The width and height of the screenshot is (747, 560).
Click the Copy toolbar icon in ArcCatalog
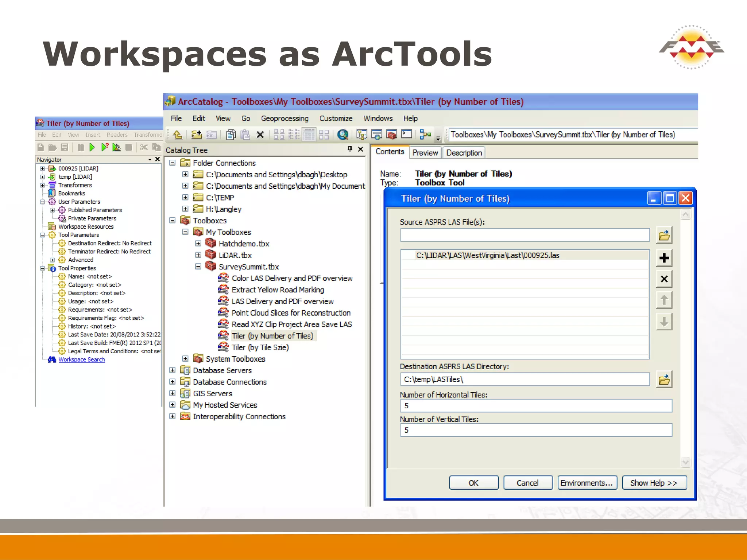click(231, 135)
